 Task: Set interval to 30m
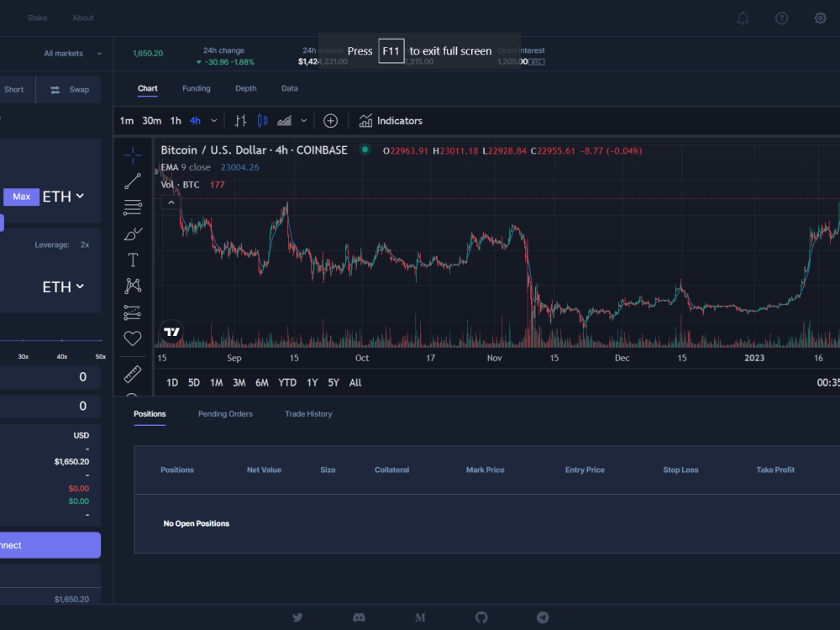(151, 121)
